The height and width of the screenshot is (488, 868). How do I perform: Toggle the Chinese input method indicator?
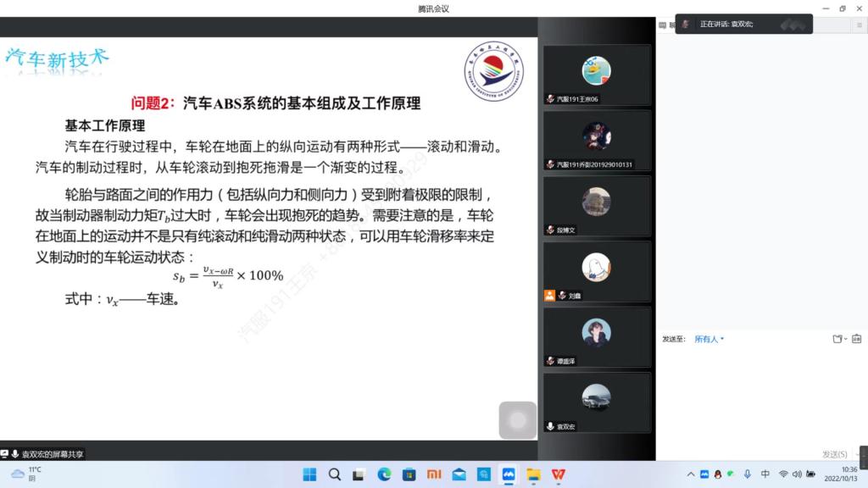click(x=765, y=474)
